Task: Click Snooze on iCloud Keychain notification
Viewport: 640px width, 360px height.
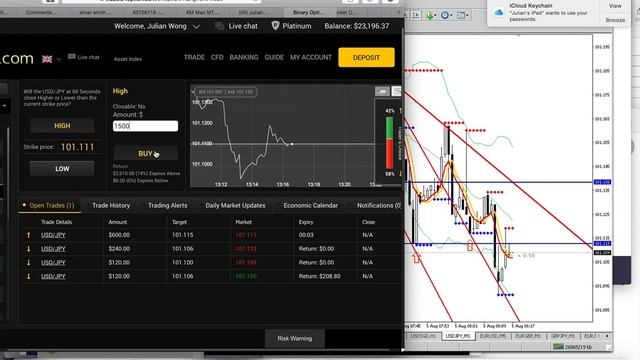Action: coord(615,20)
